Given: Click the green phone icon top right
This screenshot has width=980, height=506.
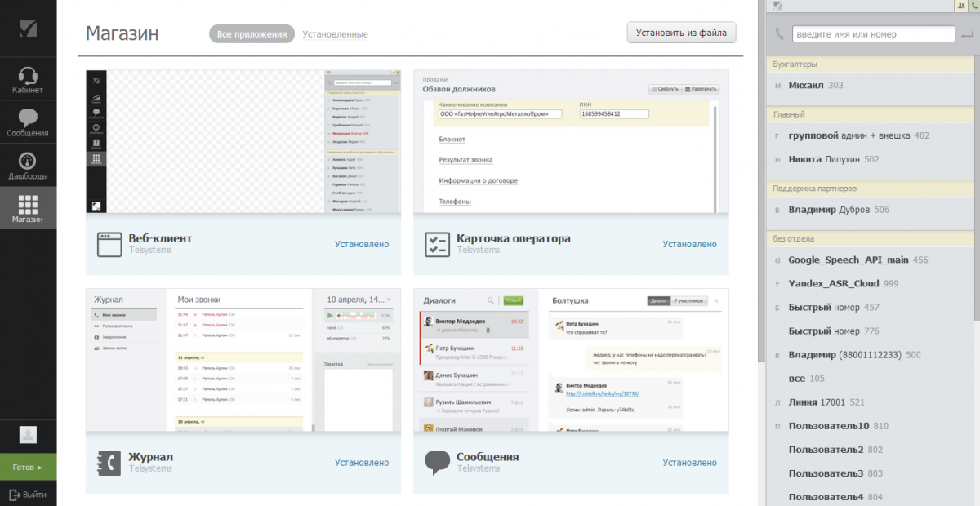Looking at the screenshot, I should click(973, 6).
